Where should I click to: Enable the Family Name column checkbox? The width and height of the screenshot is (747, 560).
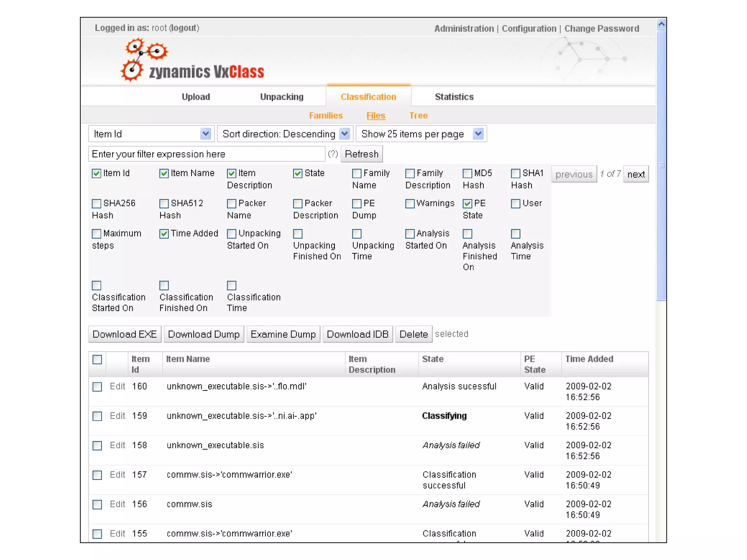point(357,174)
